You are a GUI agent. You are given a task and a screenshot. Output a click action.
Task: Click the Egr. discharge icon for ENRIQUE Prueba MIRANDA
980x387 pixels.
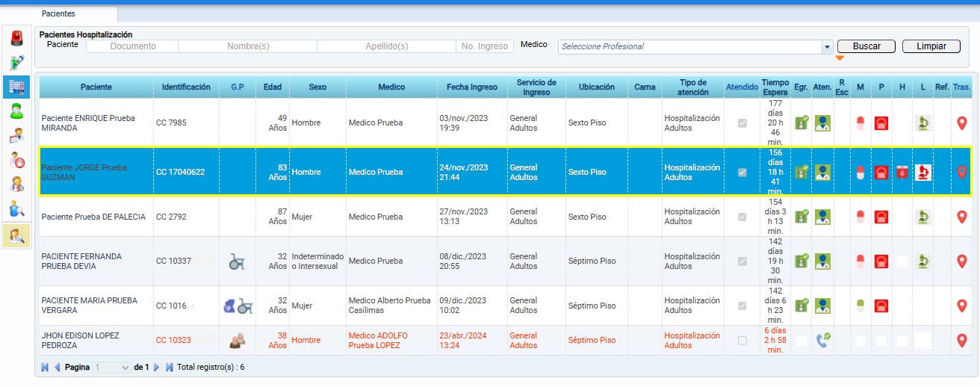click(x=801, y=123)
